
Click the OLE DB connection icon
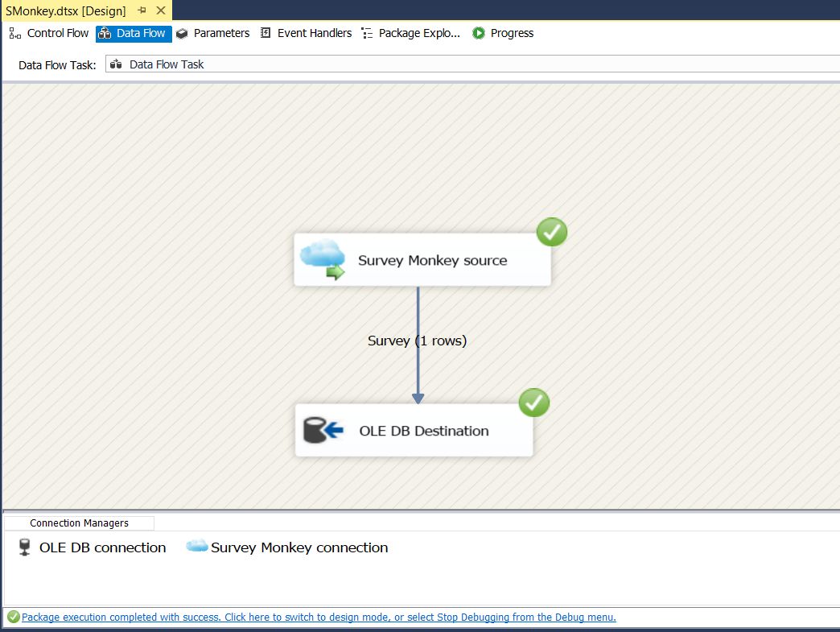coord(25,547)
